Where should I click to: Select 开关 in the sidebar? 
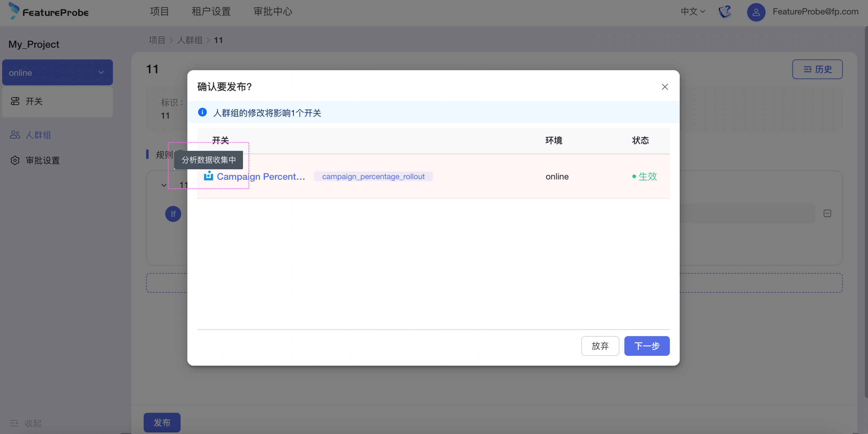coord(34,101)
